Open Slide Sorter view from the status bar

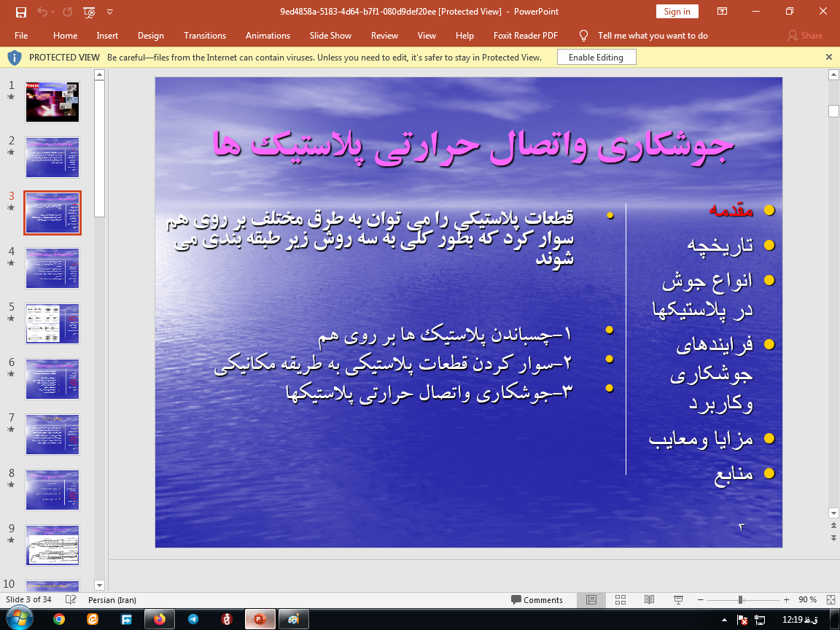[x=621, y=599]
